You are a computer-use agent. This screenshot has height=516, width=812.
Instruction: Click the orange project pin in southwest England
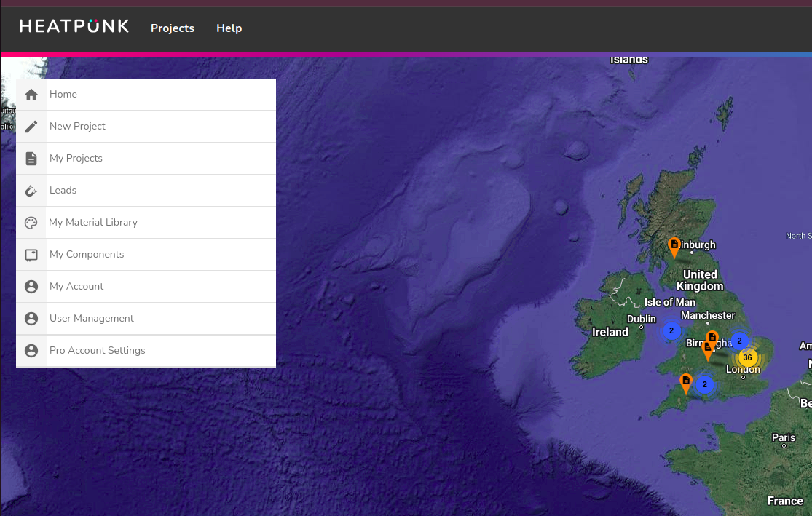point(685,383)
